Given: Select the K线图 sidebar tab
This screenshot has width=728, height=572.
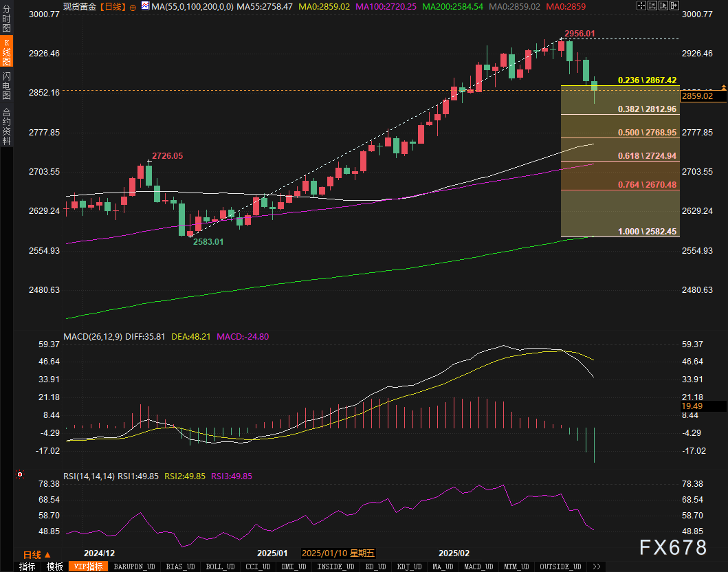Looking at the screenshot, I should pyautogui.click(x=6, y=52).
